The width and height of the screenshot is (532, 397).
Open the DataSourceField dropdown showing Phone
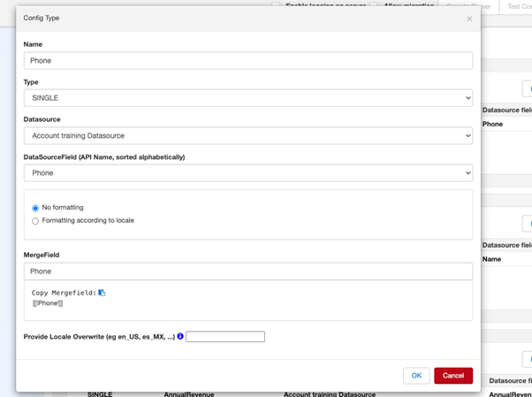pyautogui.click(x=247, y=173)
